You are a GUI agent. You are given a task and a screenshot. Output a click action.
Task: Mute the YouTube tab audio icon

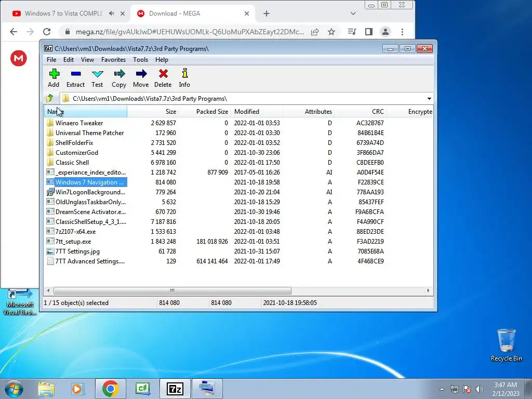point(112,14)
